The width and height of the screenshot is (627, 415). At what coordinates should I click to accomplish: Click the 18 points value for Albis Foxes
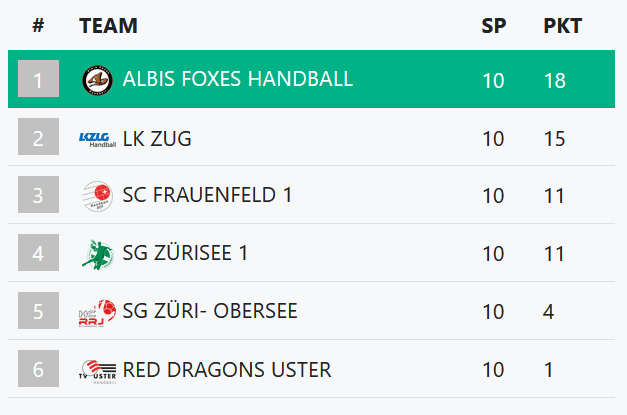[555, 80]
